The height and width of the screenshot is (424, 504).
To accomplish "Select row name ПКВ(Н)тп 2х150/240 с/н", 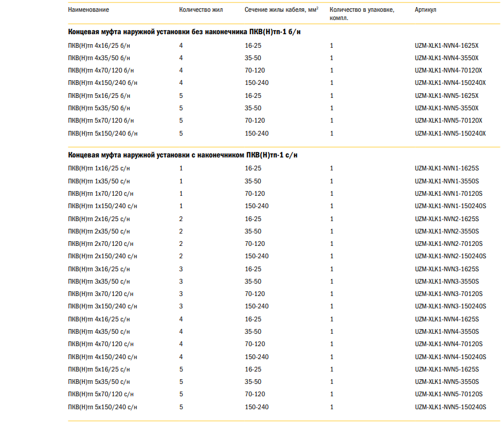I will tap(103, 256).
